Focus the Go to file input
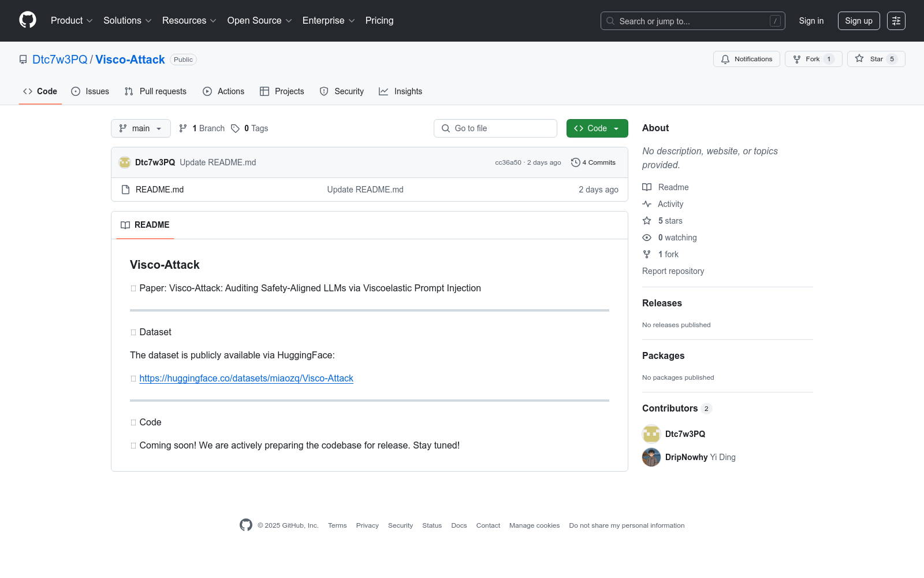Image resolution: width=924 pixels, height=578 pixels. click(x=495, y=128)
